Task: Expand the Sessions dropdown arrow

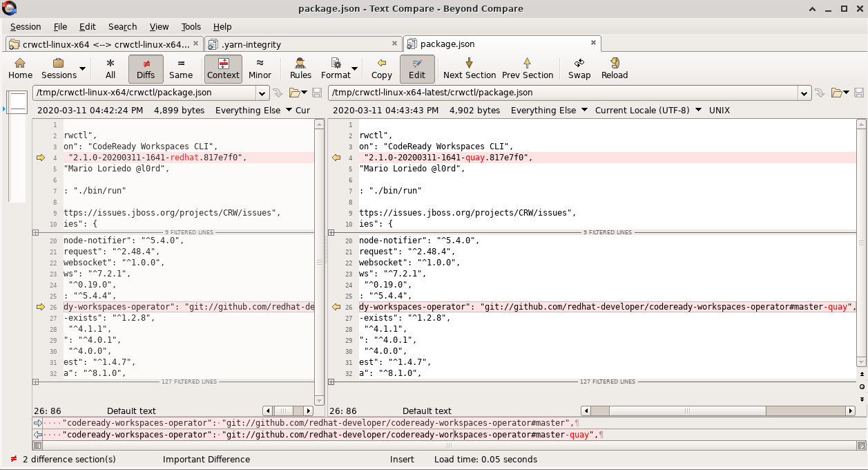Action: click(83, 68)
